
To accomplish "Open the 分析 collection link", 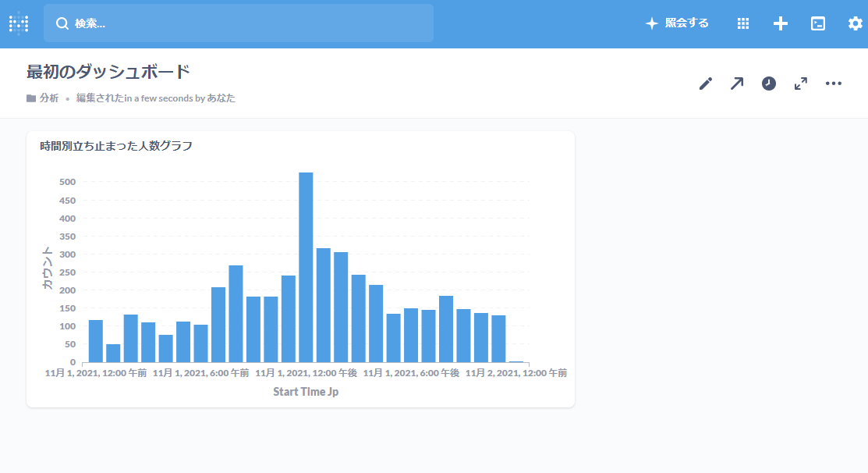I will coord(49,98).
